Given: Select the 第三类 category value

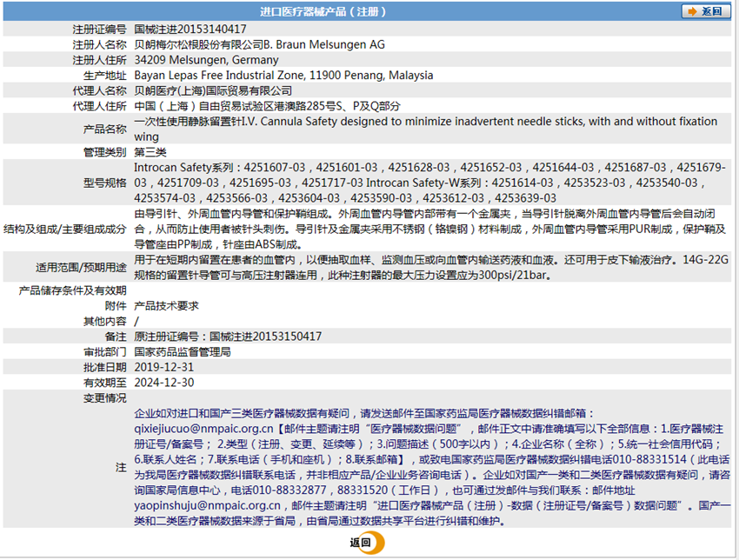Looking at the screenshot, I should [150, 152].
